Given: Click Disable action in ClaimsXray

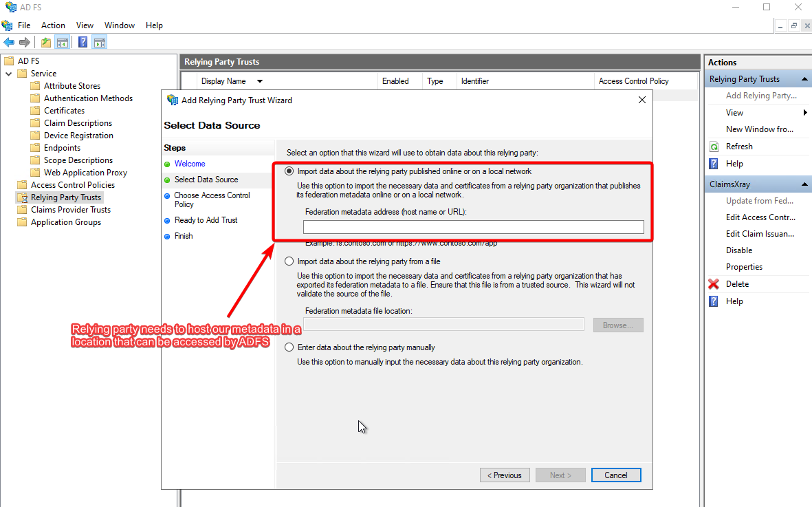Looking at the screenshot, I should pos(739,250).
